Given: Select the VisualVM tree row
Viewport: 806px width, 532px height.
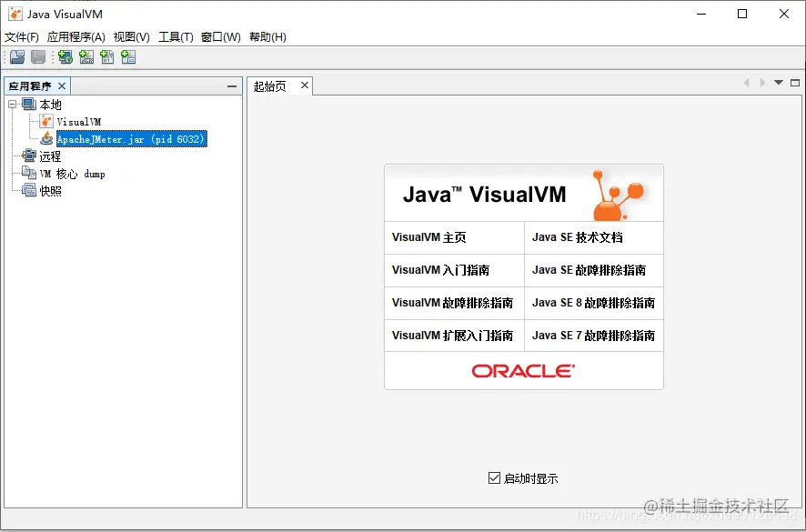Looking at the screenshot, I should point(78,122).
